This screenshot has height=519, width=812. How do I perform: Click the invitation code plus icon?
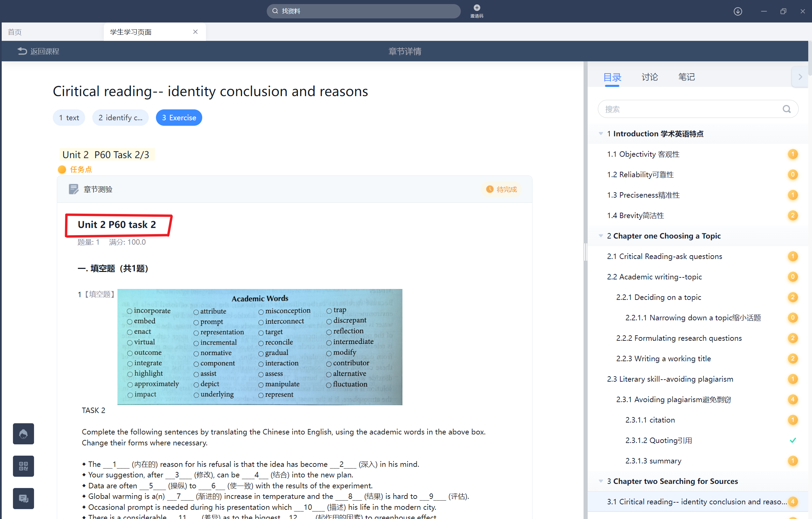click(x=477, y=8)
